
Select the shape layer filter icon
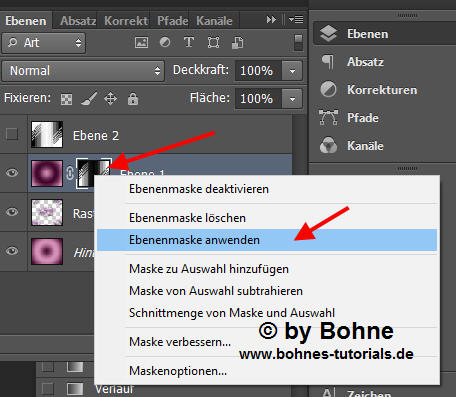click(x=213, y=43)
